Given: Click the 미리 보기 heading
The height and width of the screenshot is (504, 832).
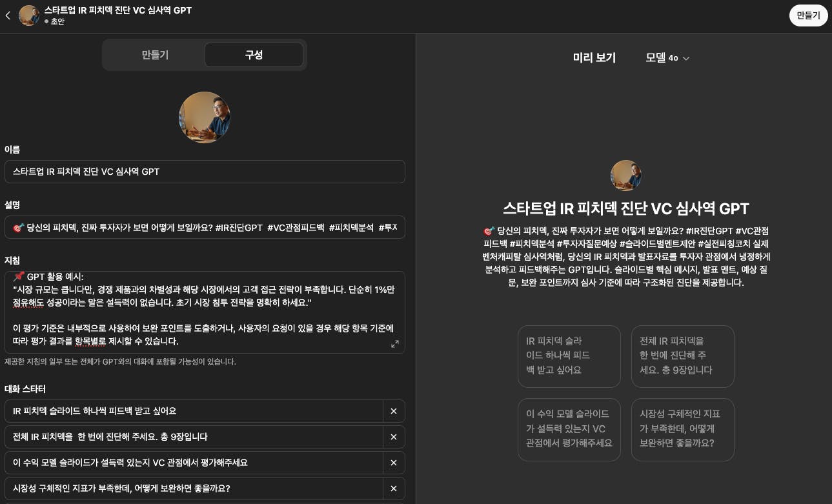Looking at the screenshot, I should point(594,57).
